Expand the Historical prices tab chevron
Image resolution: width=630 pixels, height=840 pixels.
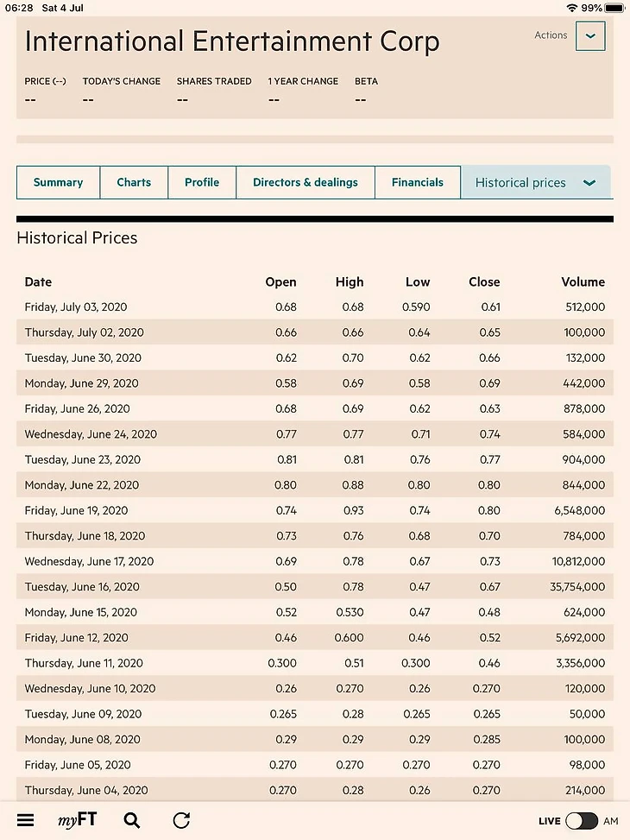tap(589, 183)
